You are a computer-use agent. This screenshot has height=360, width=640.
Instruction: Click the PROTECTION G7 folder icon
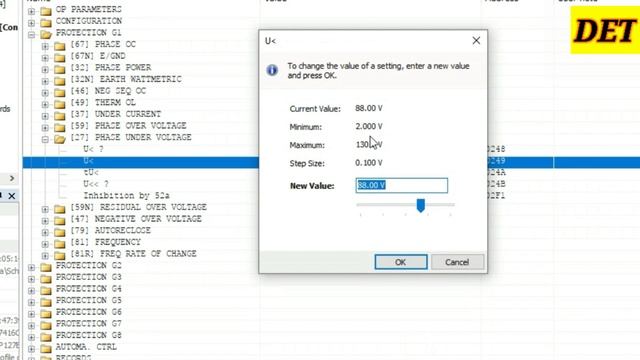coord(46,325)
